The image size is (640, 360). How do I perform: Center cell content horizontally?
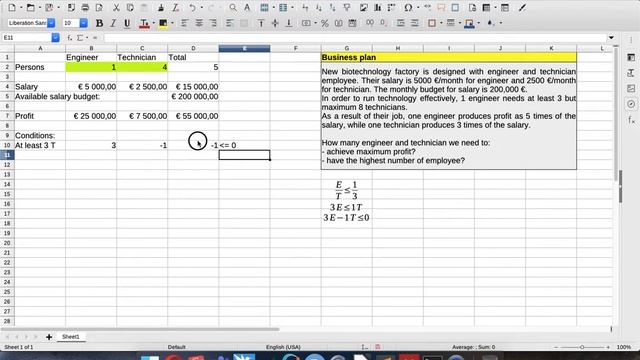point(199,23)
